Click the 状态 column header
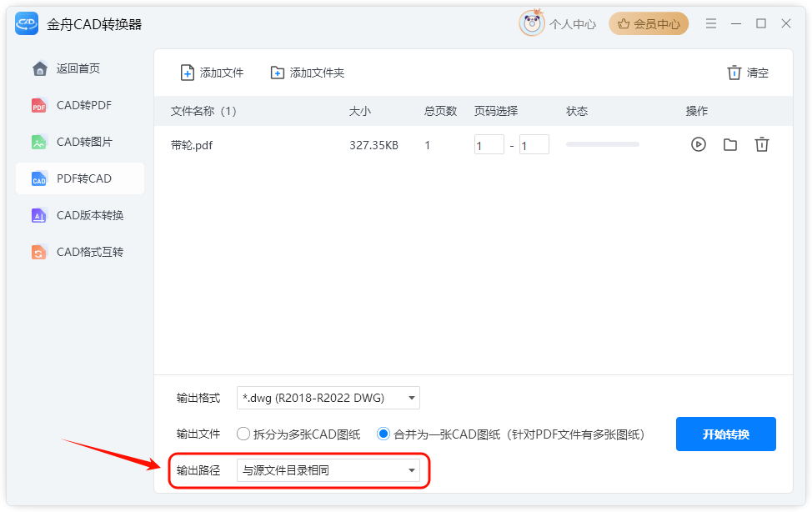The width and height of the screenshot is (812, 512). tap(577, 111)
